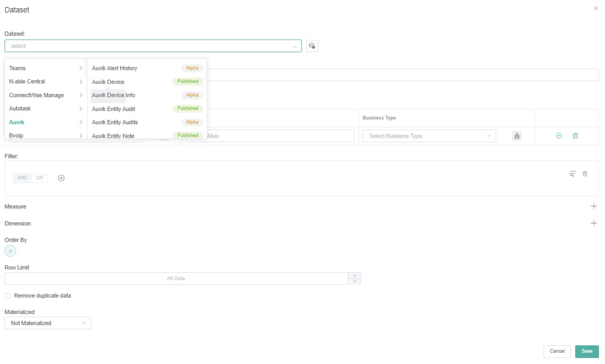
Task: Click Alpha badge on Auvik Alert History
Action: (x=192, y=68)
